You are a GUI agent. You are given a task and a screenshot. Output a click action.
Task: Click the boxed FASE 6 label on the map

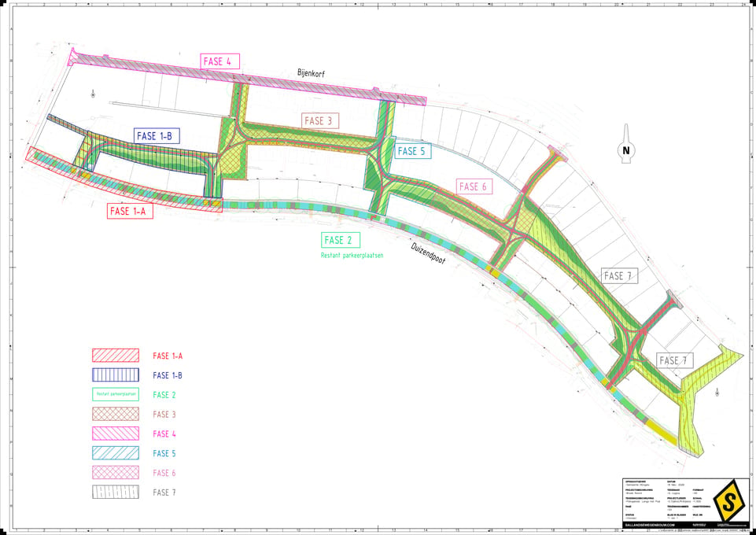pos(475,186)
